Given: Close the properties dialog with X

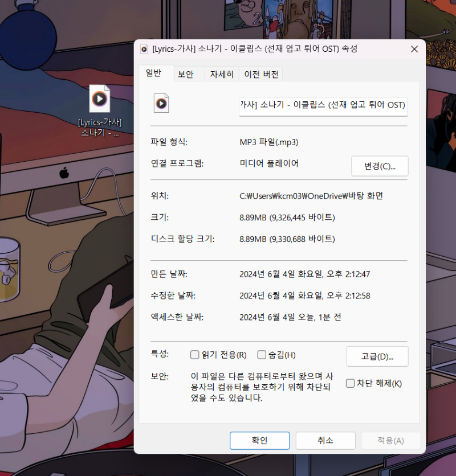Looking at the screenshot, I should (414, 49).
